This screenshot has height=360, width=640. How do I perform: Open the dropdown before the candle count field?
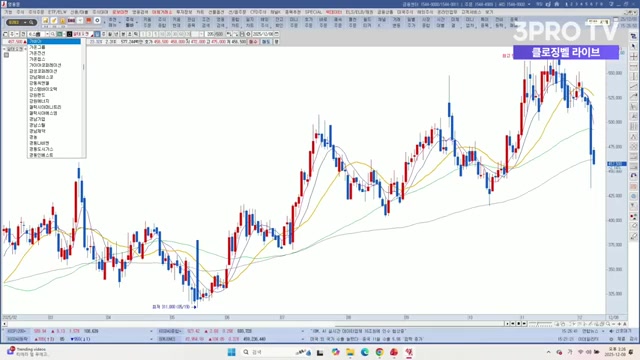(201, 34)
